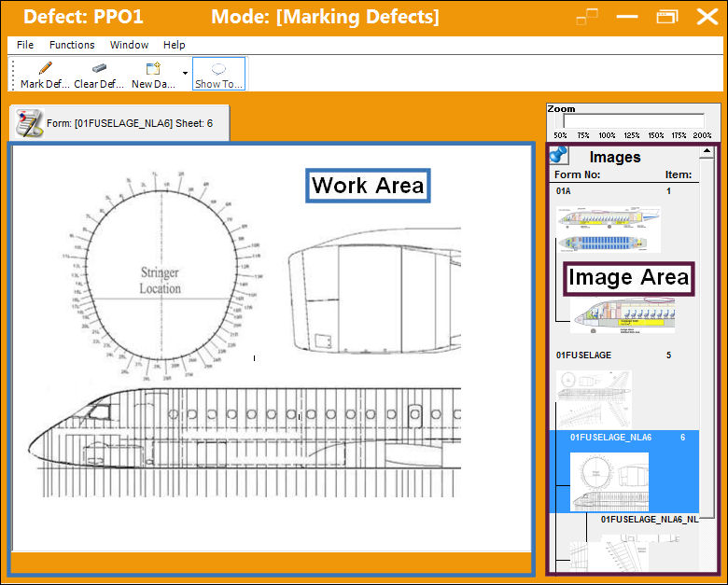Click the Images panel scroll up arrow
Viewport: 728px width, 585px height.
tap(707, 151)
